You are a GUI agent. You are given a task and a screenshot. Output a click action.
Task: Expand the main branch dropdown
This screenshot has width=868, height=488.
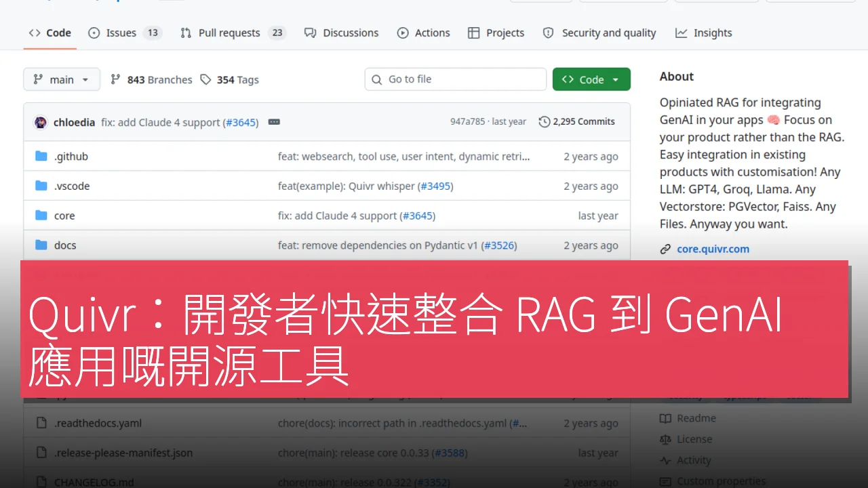pos(62,79)
